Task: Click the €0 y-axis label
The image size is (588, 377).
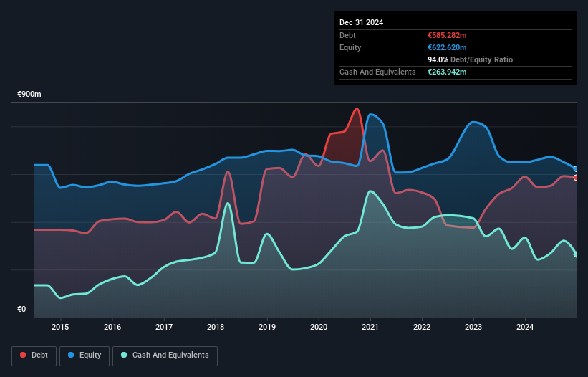Action: (21, 309)
